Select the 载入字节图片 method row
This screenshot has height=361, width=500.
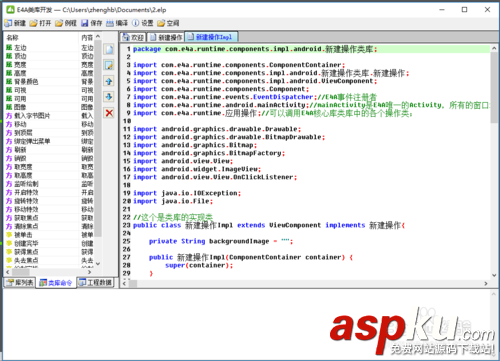coord(49,116)
